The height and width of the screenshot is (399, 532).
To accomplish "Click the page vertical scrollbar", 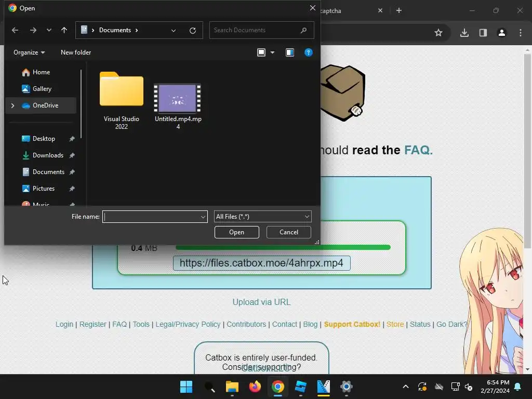I will (x=527, y=151).
